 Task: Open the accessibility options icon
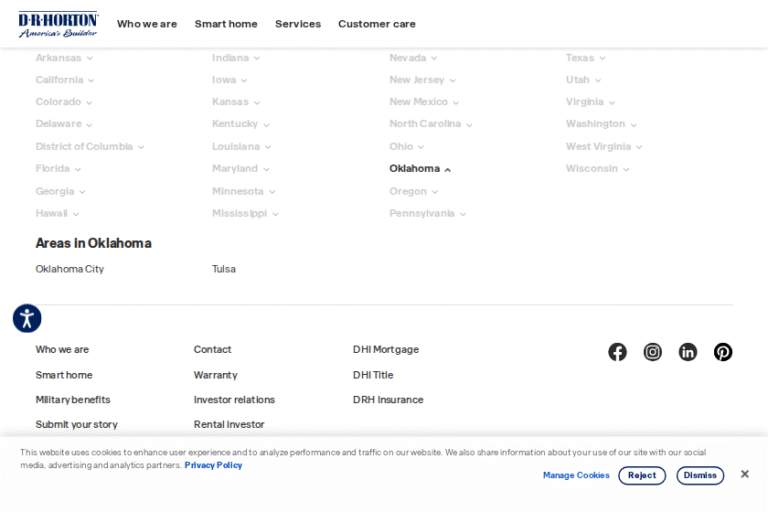coord(27,319)
